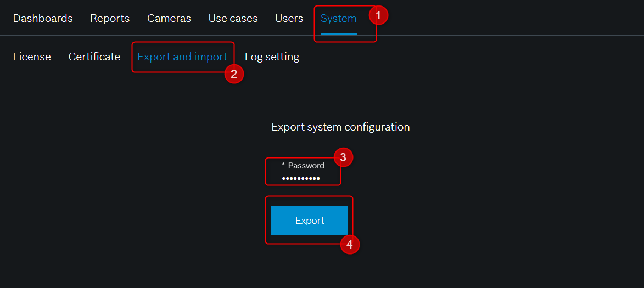Switch to the Certificate sub-tab
644x288 pixels.
(x=94, y=57)
